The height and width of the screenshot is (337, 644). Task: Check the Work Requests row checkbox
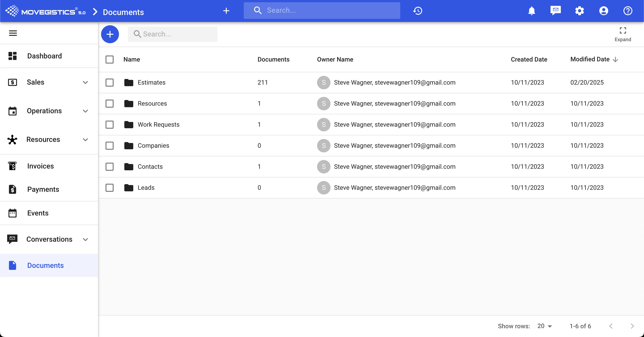pos(110,125)
